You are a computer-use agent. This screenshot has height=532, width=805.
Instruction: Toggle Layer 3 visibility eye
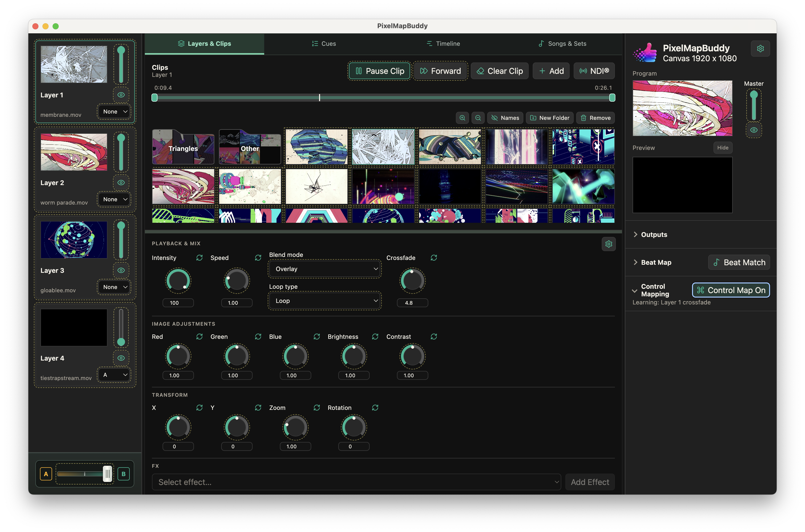(121, 270)
